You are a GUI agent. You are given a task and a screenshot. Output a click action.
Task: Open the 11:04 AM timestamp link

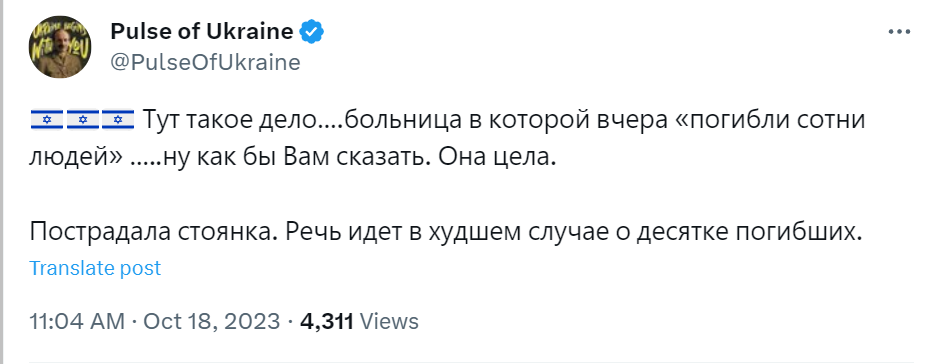[77, 321]
